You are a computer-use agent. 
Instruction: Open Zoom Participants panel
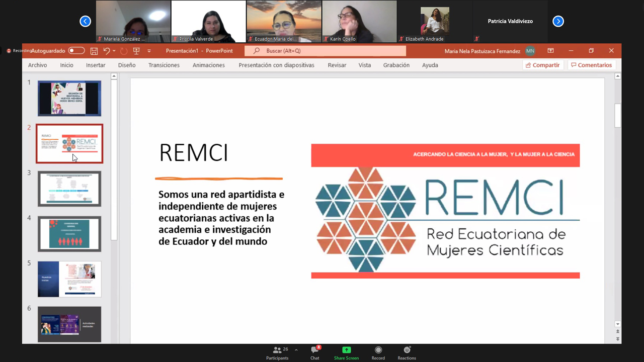coord(277,353)
